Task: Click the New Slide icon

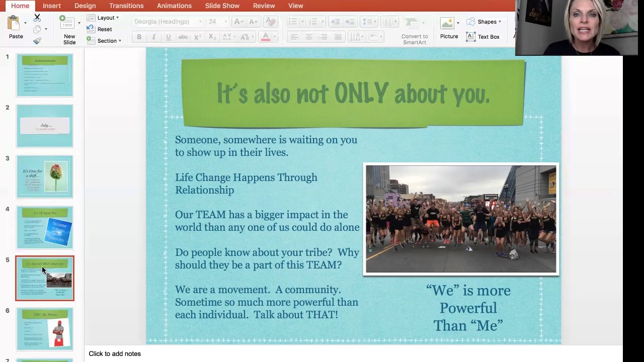Action: point(67,23)
